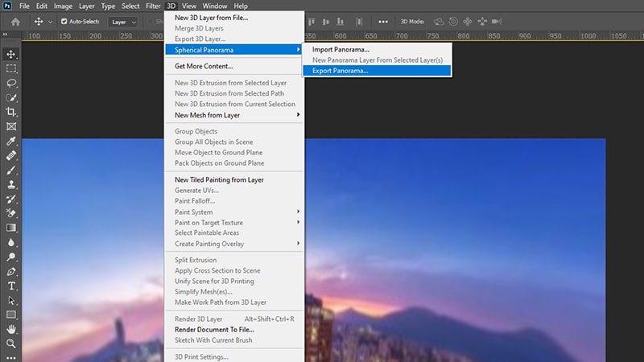644x362 pixels.
Task: Select the Crop tool
Action: (x=11, y=112)
